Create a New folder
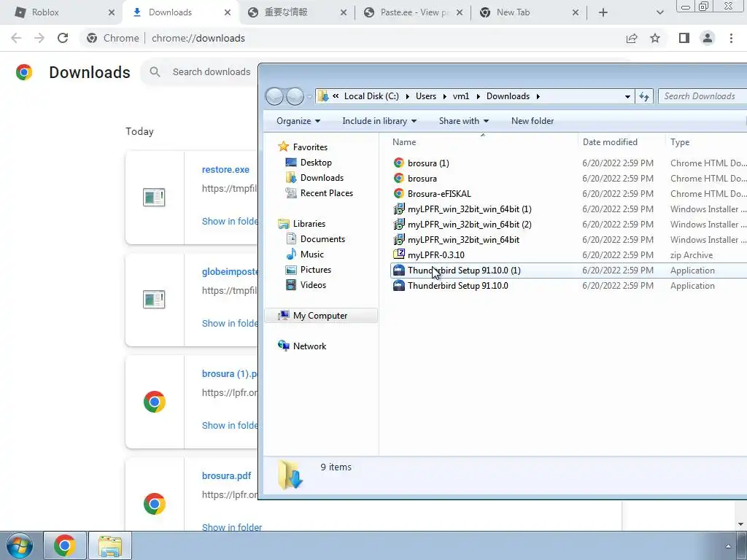 point(533,121)
